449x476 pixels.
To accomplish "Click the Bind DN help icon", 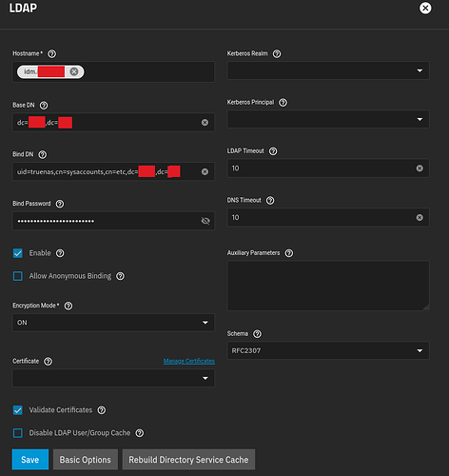I will [42, 154].
